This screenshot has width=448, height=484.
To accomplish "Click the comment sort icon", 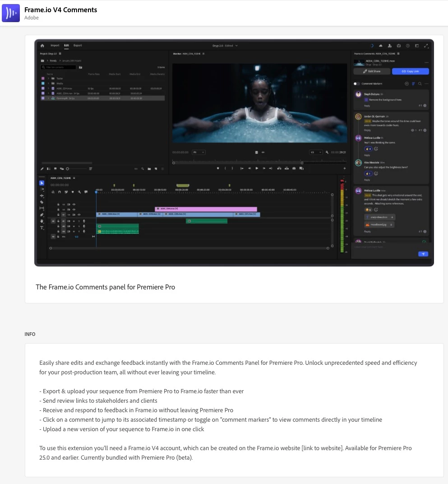I will click(x=413, y=84).
